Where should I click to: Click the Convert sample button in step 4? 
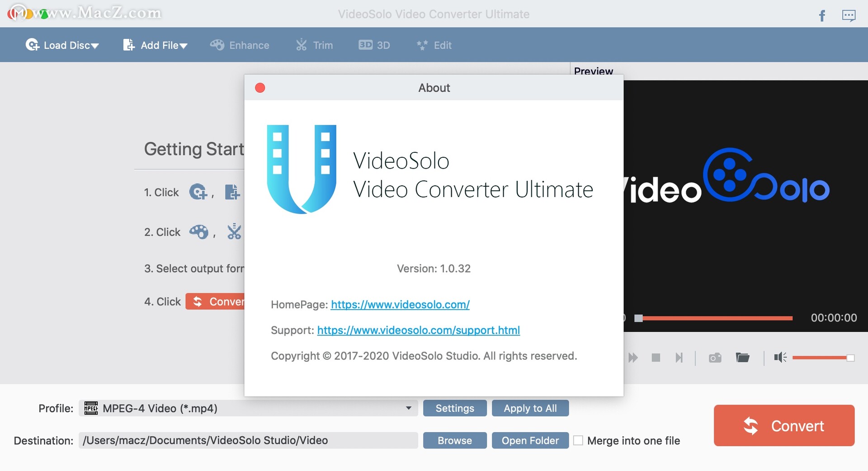pos(215,301)
